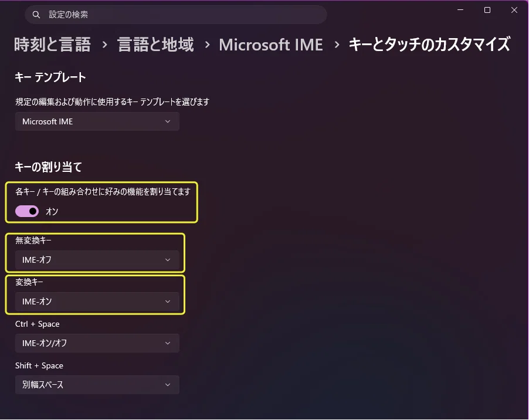Open the 無変換キー dropdown set to IME-オフ
The width and height of the screenshot is (529, 420).
[x=97, y=260]
